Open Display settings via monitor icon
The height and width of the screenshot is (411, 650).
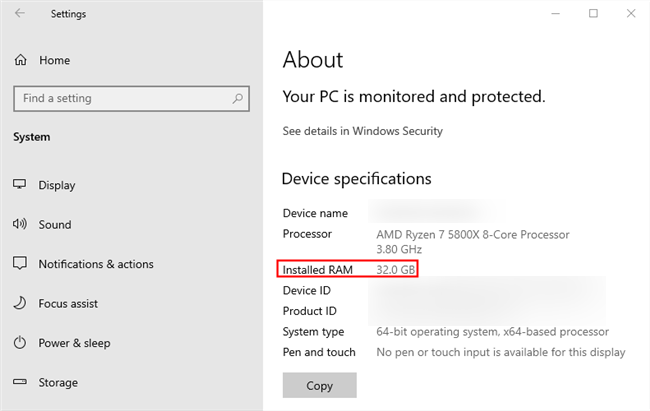tap(20, 185)
